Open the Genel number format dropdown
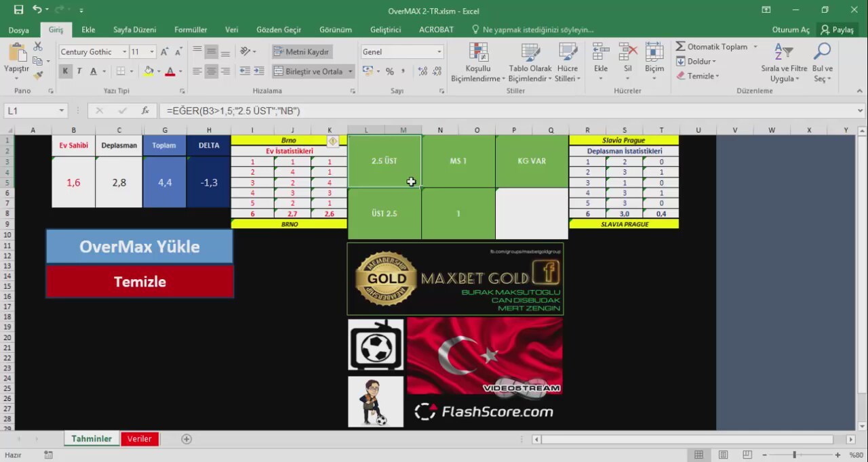 point(439,52)
